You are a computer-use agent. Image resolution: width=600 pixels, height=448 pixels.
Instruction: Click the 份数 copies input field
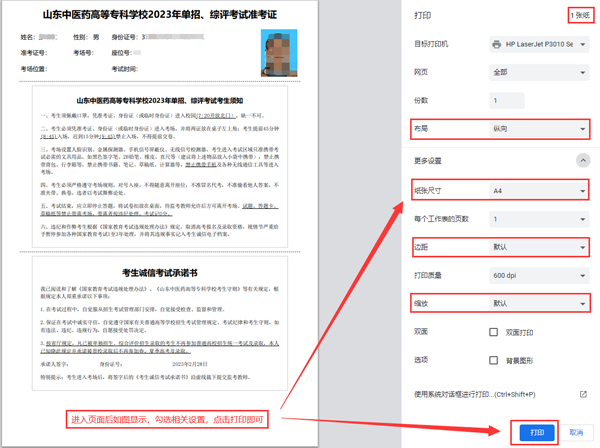click(x=507, y=101)
